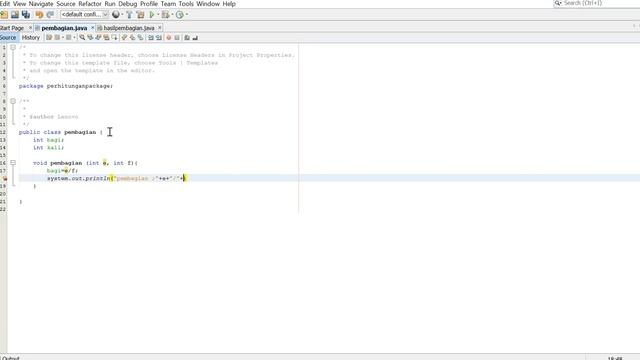Click the Save All toolbar icon
The height and width of the screenshot is (360, 640).
pos(26,15)
